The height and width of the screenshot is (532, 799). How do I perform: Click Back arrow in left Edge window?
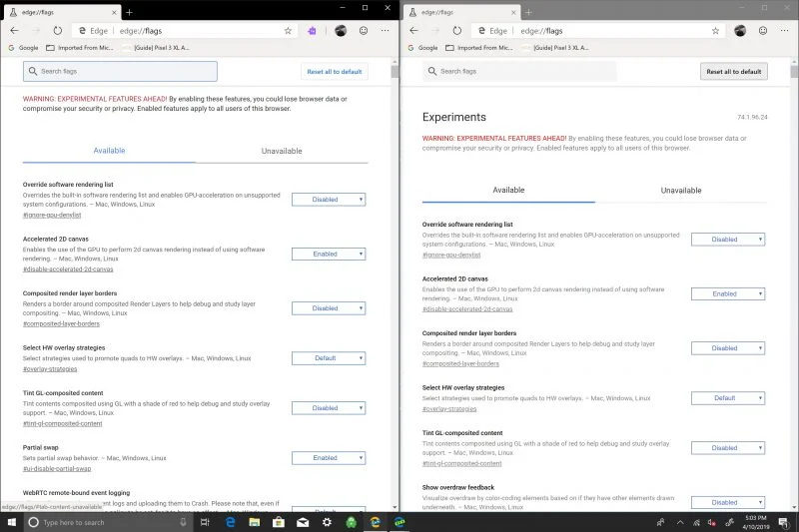(14, 31)
